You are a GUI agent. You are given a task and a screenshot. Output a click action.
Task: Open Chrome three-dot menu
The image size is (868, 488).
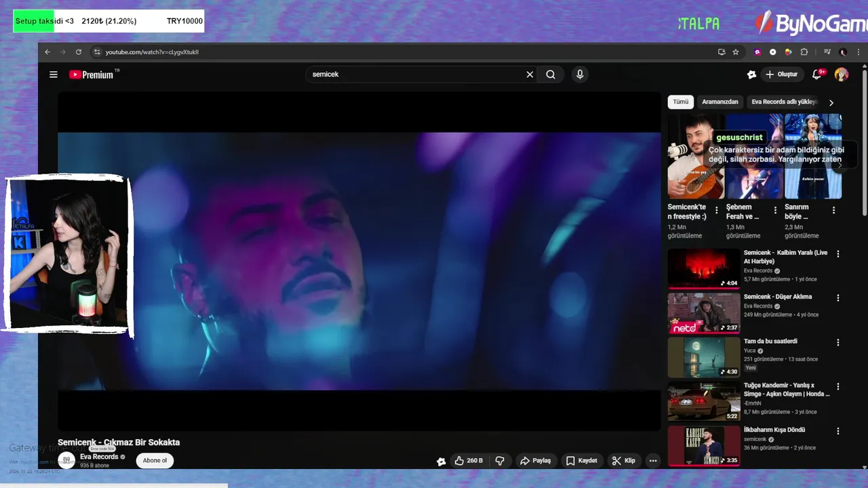[x=857, y=52]
